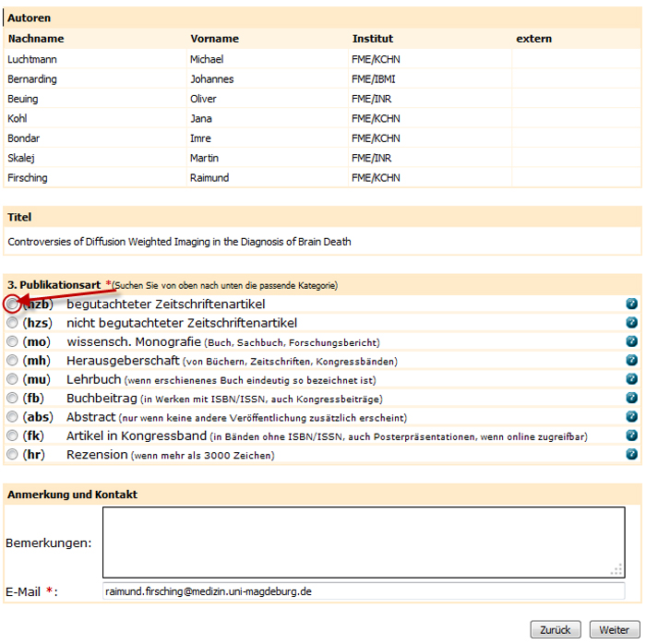Select wissensch. Monografie (mo) radio button
Image resolution: width=646 pixels, height=644 pixels.
[x=12, y=341]
